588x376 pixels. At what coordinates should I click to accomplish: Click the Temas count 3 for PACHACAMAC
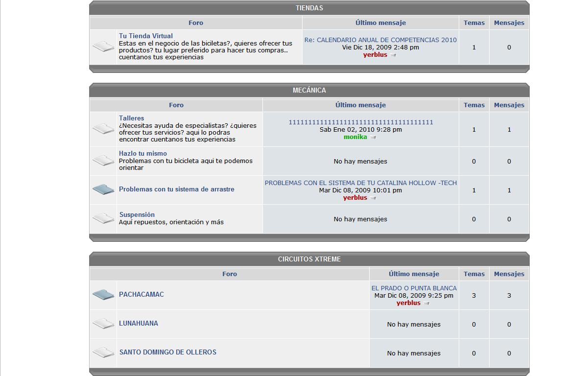[474, 295]
